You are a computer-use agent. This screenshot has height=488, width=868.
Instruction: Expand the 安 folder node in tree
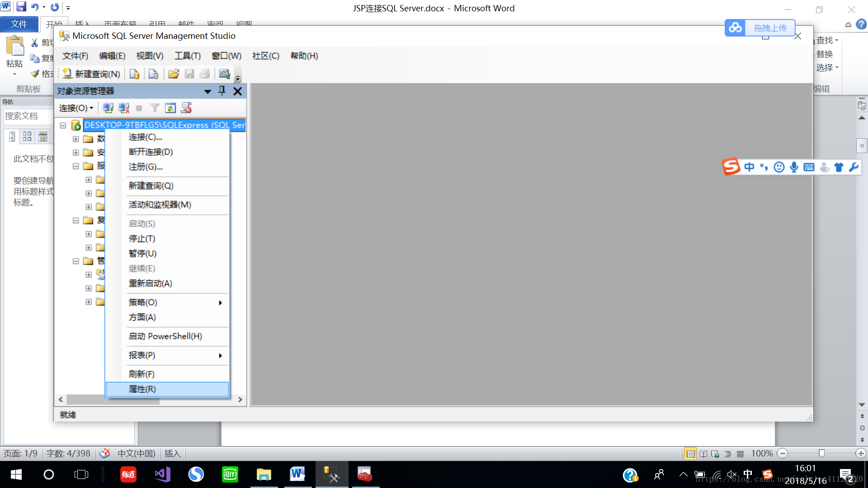pyautogui.click(x=76, y=152)
